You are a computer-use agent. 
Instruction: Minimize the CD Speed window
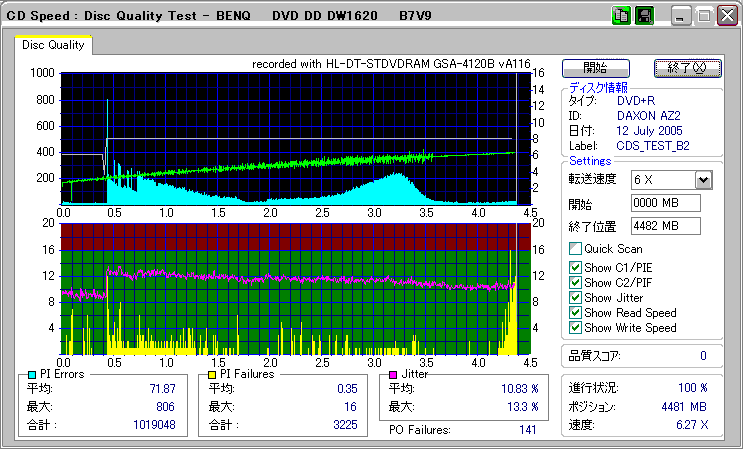click(681, 16)
